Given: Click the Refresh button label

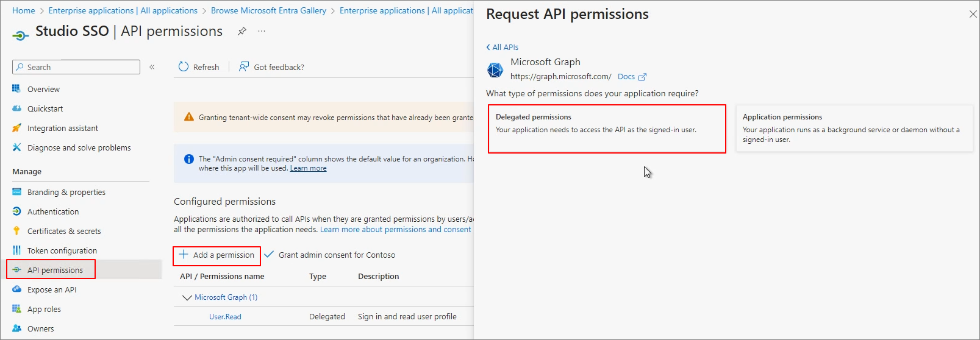Looking at the screenshot, I should pyautogui.click(x=206, y=67).
